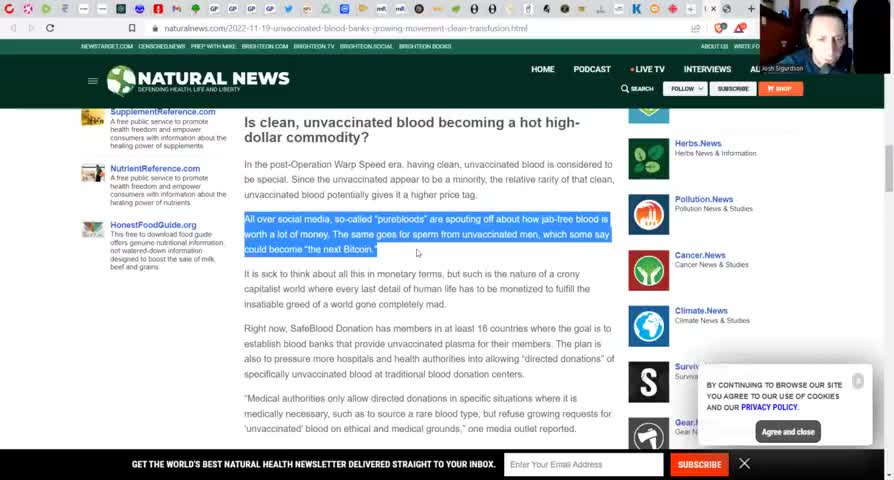Switch to the Gmail tab
The width and height of the screenshot is (894, 480).
pos(177,9)
